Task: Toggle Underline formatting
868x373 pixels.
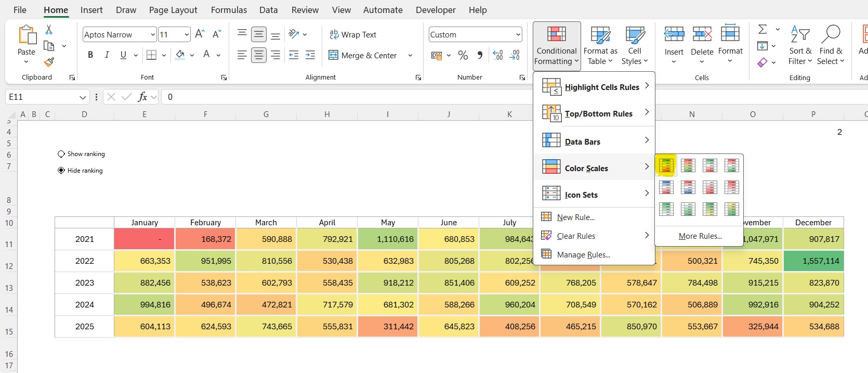Action: click(123, 55)
